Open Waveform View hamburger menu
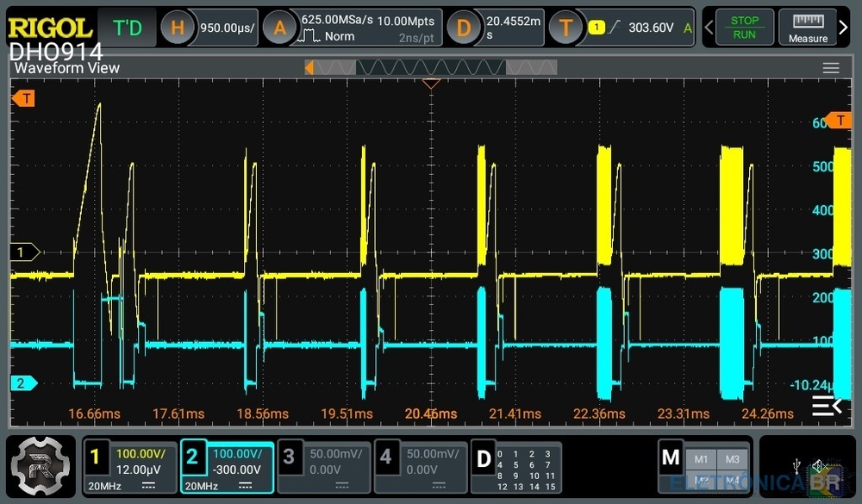The height and width of the screenshot is (504, 862). tap(831, 67)
